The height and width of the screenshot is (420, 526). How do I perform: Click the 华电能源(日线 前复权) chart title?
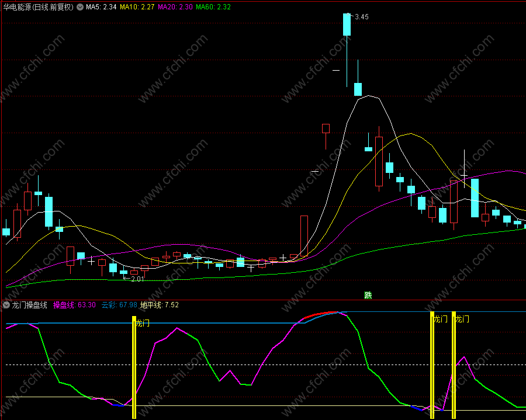39,7
